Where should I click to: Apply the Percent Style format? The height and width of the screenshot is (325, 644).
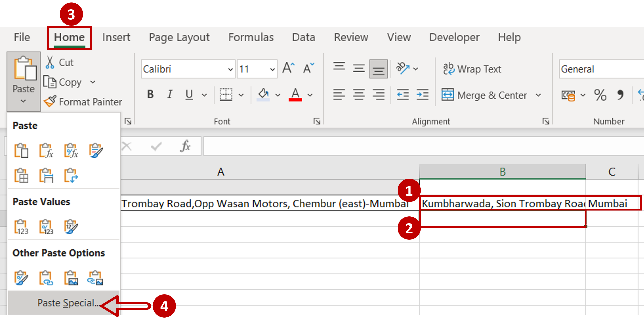tap(601, 95)
